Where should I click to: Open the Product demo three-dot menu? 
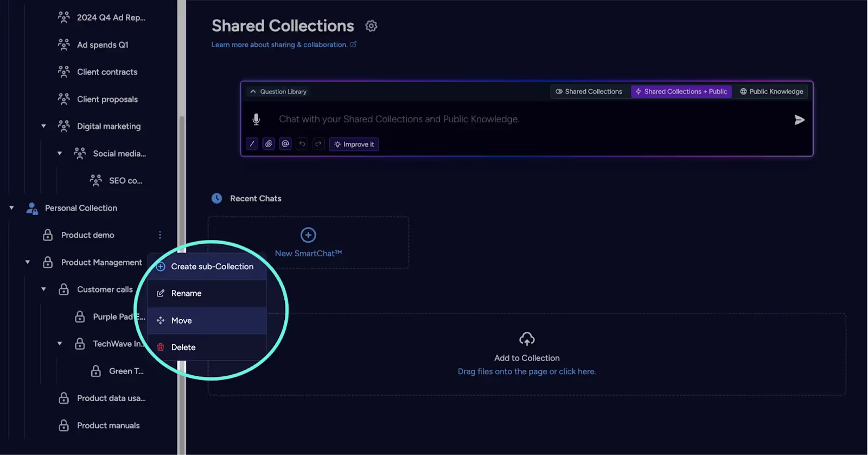pos(160,235)
